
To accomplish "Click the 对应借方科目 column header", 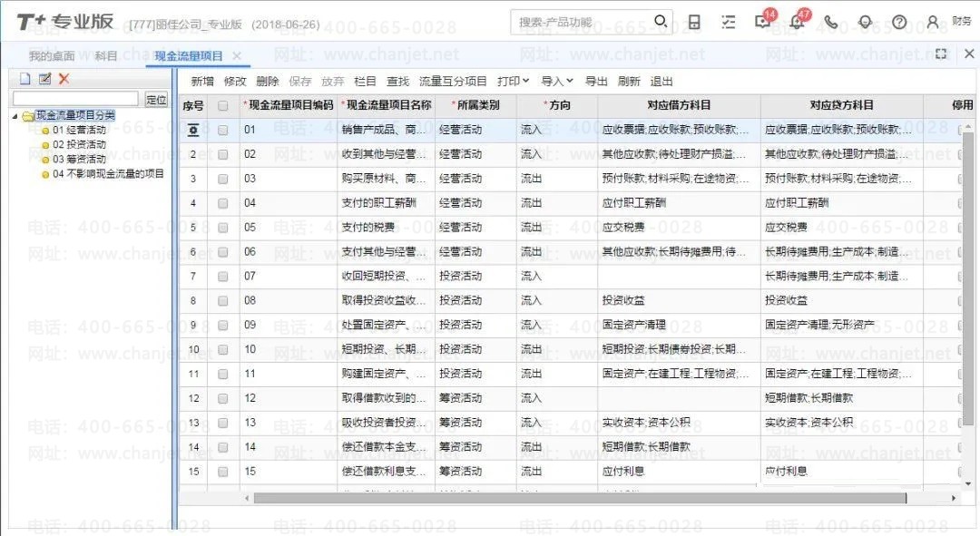I will (x=679, y=105).
